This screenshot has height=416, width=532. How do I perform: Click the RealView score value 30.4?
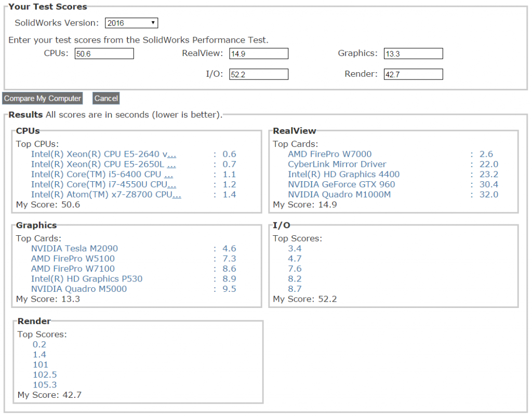489,184
